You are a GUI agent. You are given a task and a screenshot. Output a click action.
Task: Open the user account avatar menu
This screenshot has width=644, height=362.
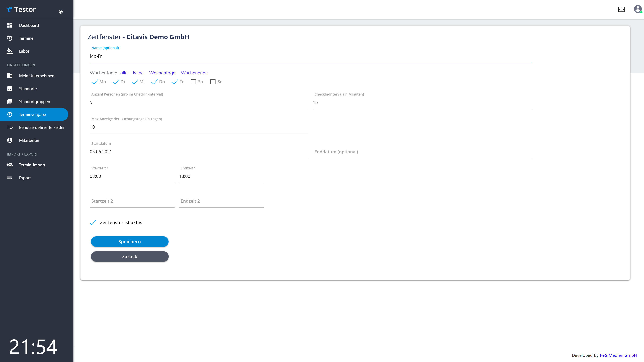click(638, 9)
